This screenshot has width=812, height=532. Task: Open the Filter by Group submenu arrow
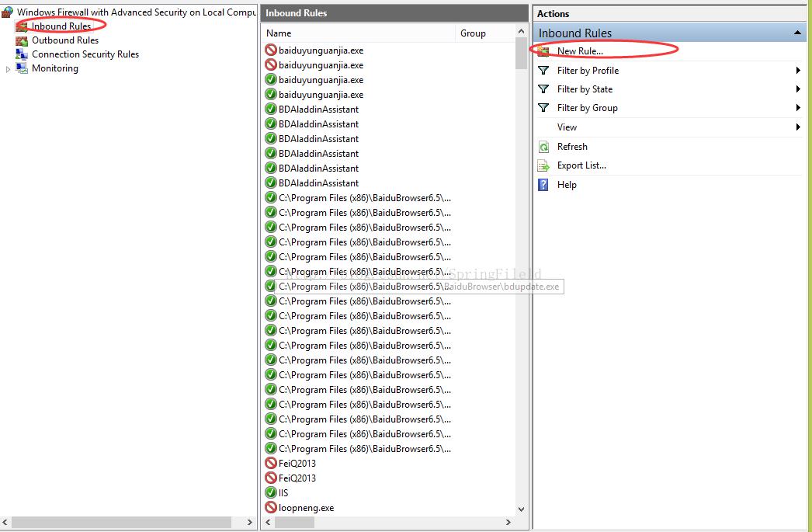click(x=798, y=108)
